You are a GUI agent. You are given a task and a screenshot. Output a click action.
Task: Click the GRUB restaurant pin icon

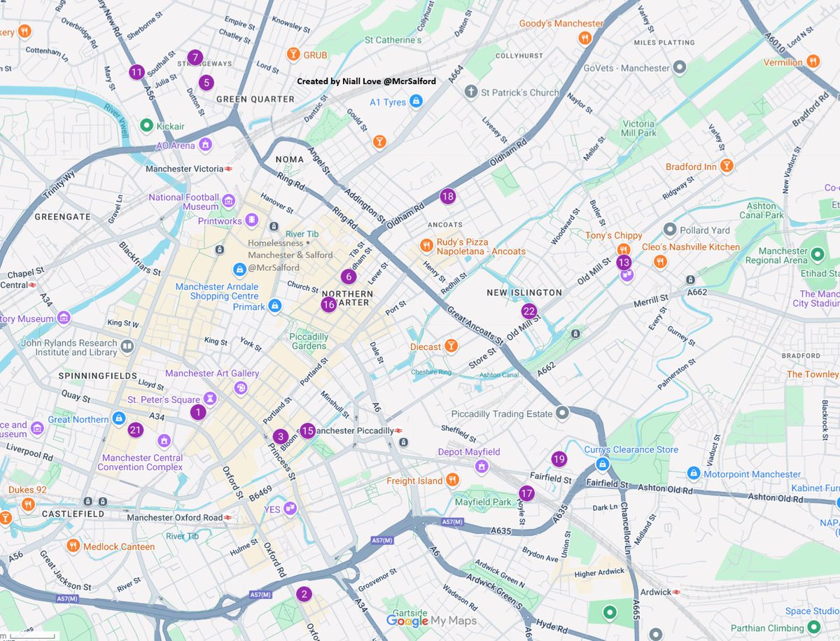tap(295, 54)
